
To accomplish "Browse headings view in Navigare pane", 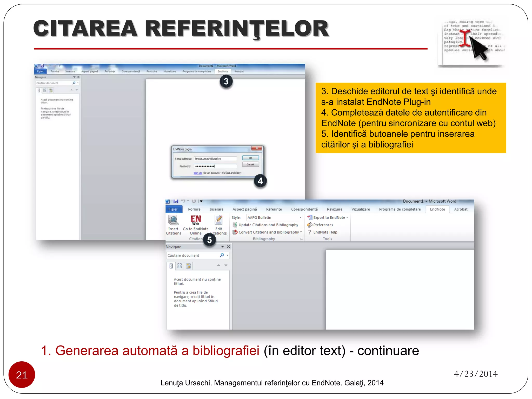I will click(x=171, y=266).
